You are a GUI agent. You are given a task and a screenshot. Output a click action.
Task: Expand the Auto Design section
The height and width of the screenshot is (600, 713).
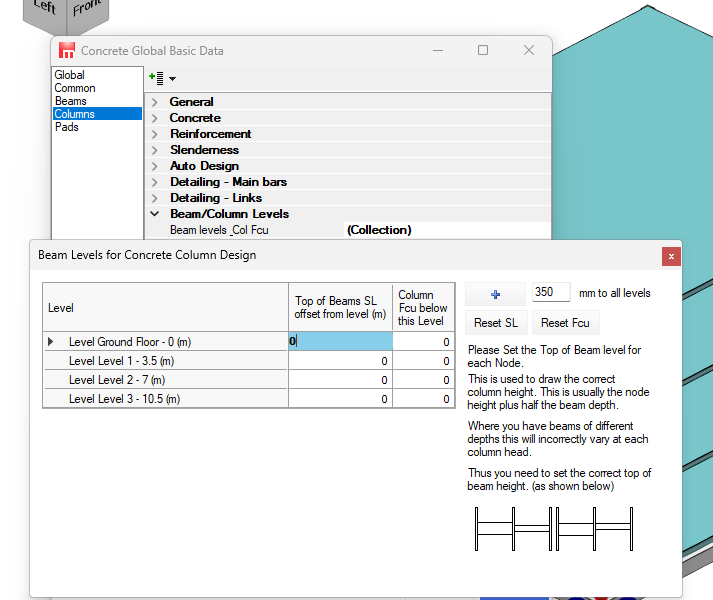pos(155,166)
